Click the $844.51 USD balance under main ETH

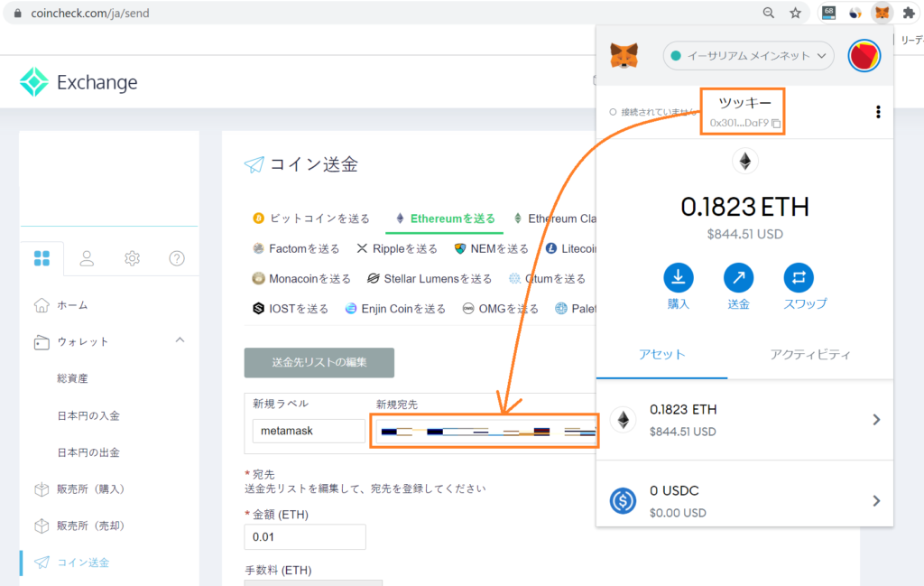(744, 234)
